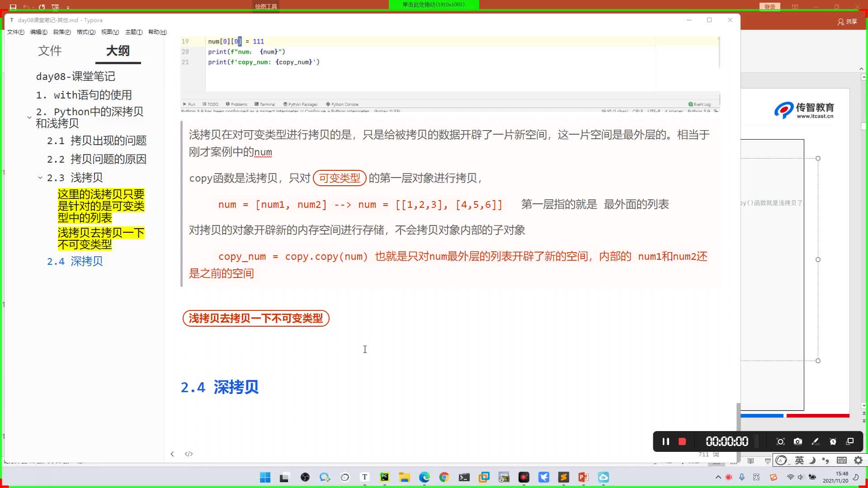Open PowerPoint from the taskbar
The height and width of the screenshot is (488, 868).
click(x=583, y=477)
